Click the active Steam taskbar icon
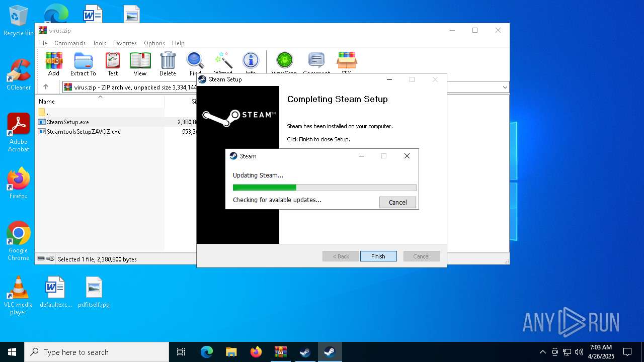Screen dimensions: 644x362 [x=330, y=352]
